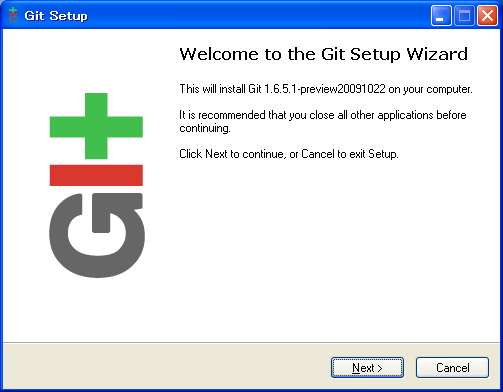Click the 'It is recommended' paragraph text

[323, 122]
